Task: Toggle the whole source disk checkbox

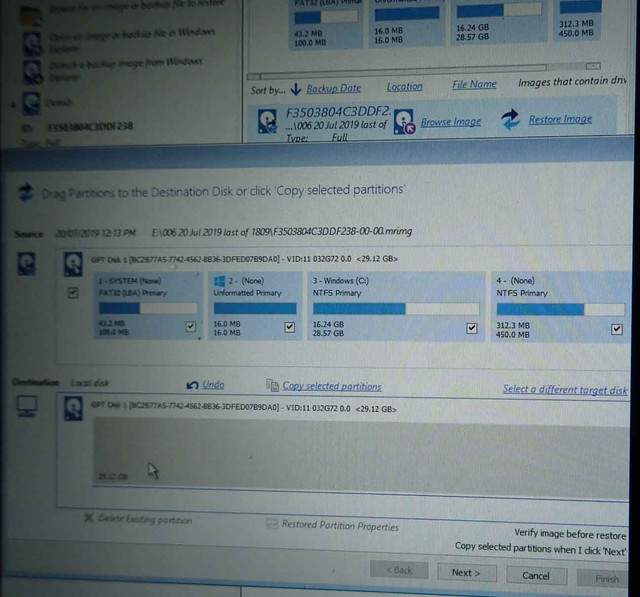Action: tap(73, 292)
